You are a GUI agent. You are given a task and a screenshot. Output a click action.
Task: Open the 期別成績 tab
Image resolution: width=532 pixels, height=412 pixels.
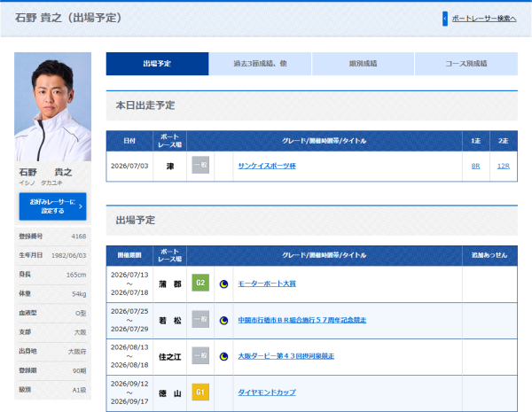[363, 64]
